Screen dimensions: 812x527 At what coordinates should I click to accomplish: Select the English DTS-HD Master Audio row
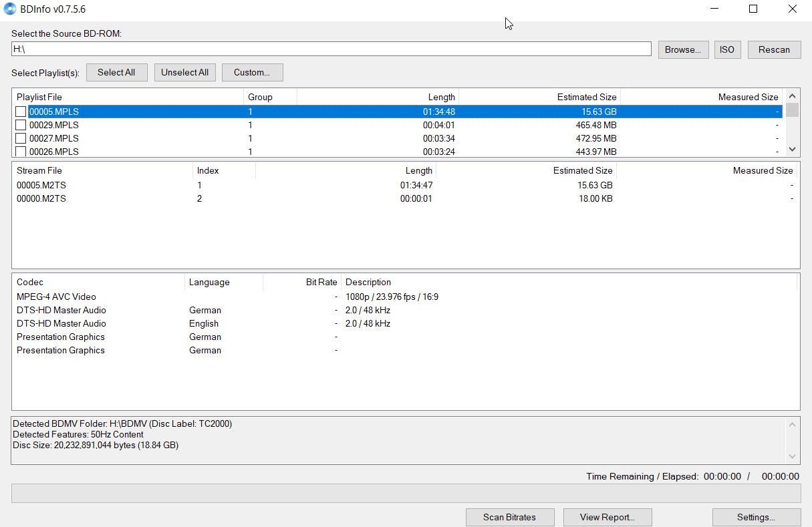pyautogui.click(x=405, y=323)
